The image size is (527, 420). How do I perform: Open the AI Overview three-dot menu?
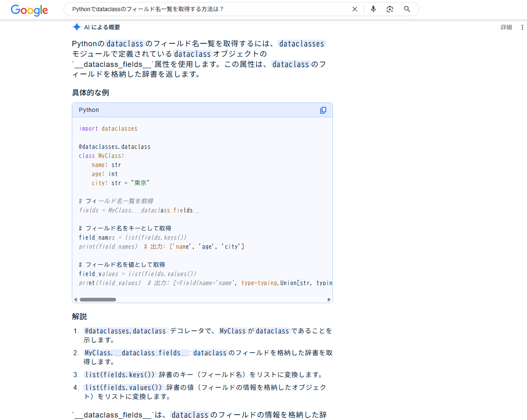pyautogui.click(x=522, y=27)
